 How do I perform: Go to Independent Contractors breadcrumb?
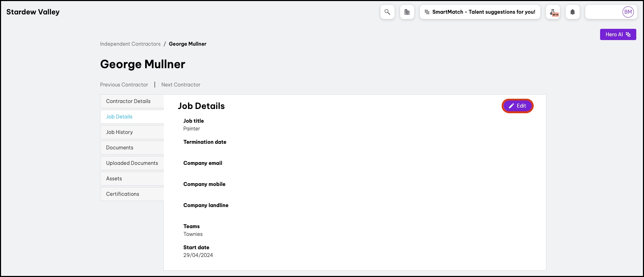[x=130, y=44]
